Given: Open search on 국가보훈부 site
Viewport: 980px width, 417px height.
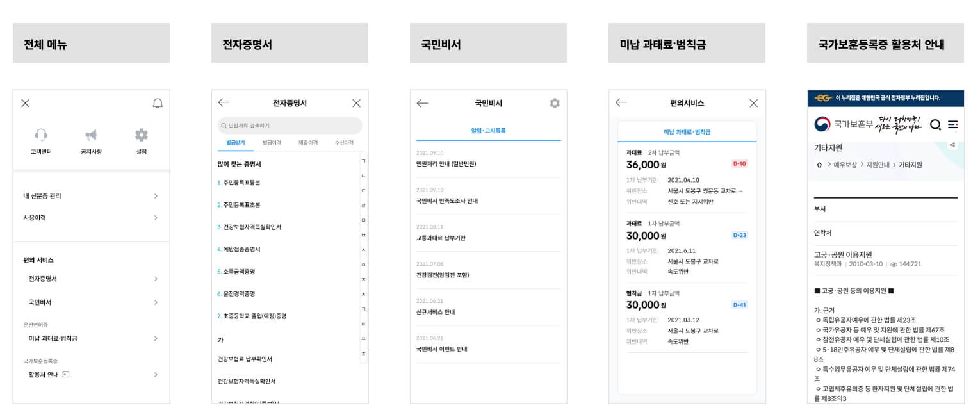Looking at the screenshot, I should click(935, 124).
